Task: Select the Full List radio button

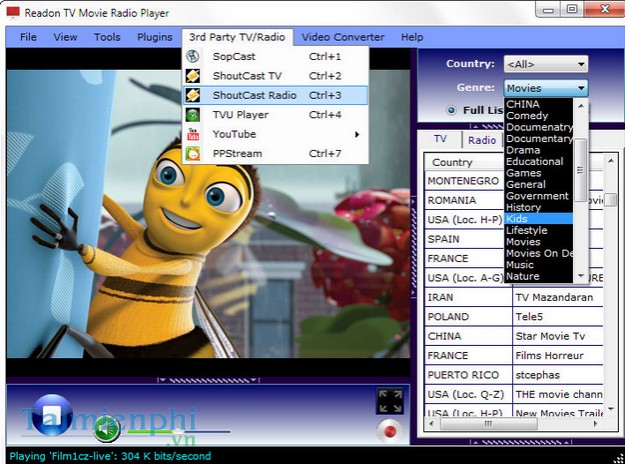Action: click(x=451, y=110)
